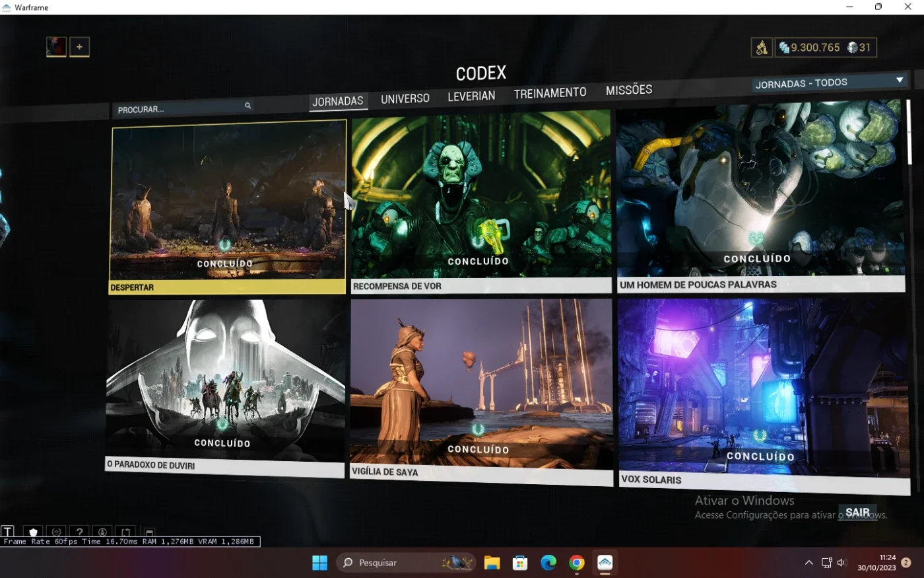Open the notification center badge
This screenshot has width=924, height=578.
point(906,563)
